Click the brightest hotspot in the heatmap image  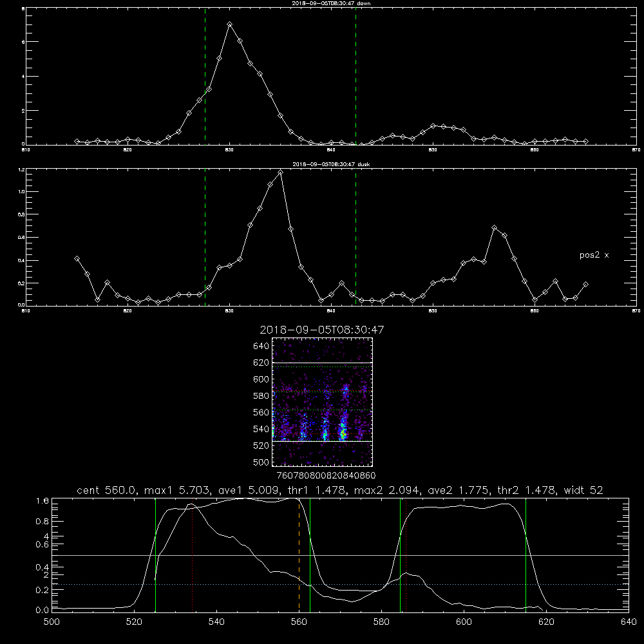[343, 432]
